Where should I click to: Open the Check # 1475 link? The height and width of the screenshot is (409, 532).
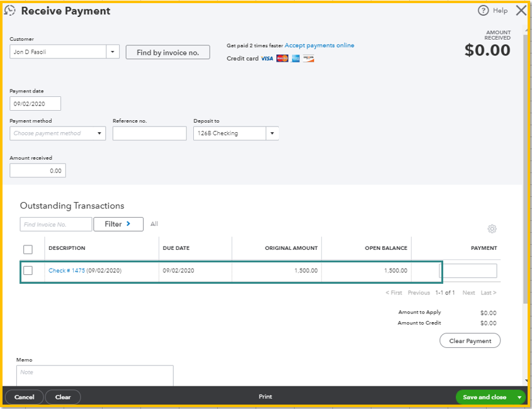(x=67, y=271)
